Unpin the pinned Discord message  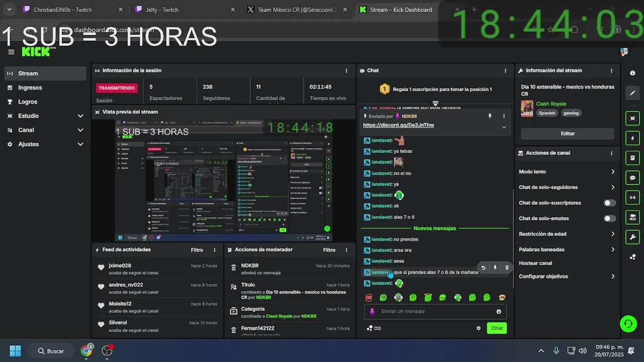(x=490, y=116)
